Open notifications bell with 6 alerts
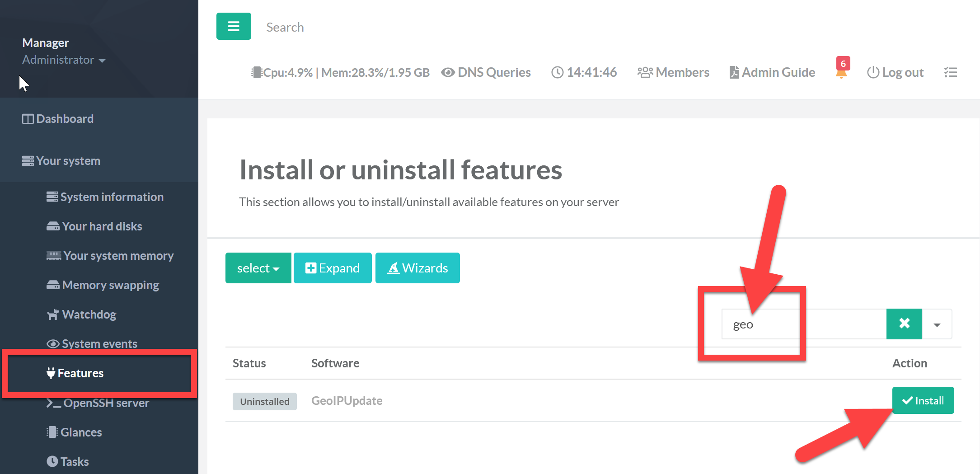The width and height of the screenshot is (980, 474). coord(841,71)
